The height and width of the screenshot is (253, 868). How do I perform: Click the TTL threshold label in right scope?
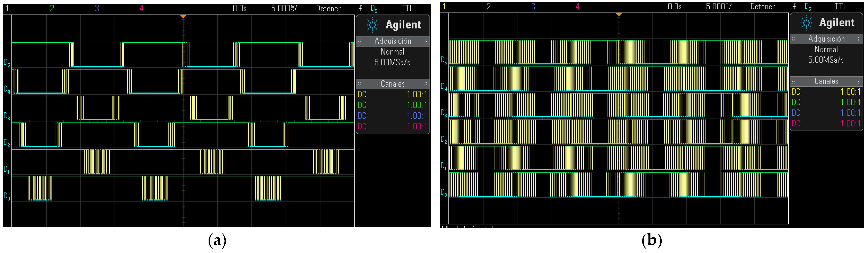840,6
